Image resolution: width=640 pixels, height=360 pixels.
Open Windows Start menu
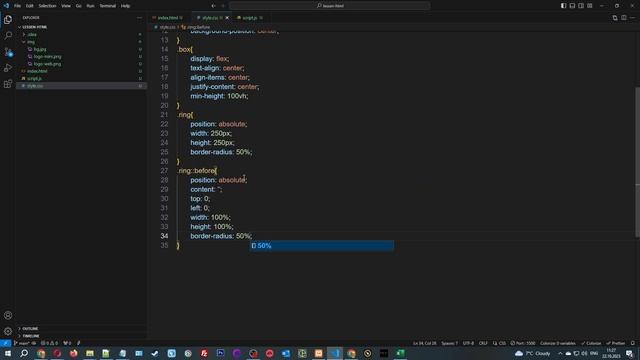(x=7, y=353)
